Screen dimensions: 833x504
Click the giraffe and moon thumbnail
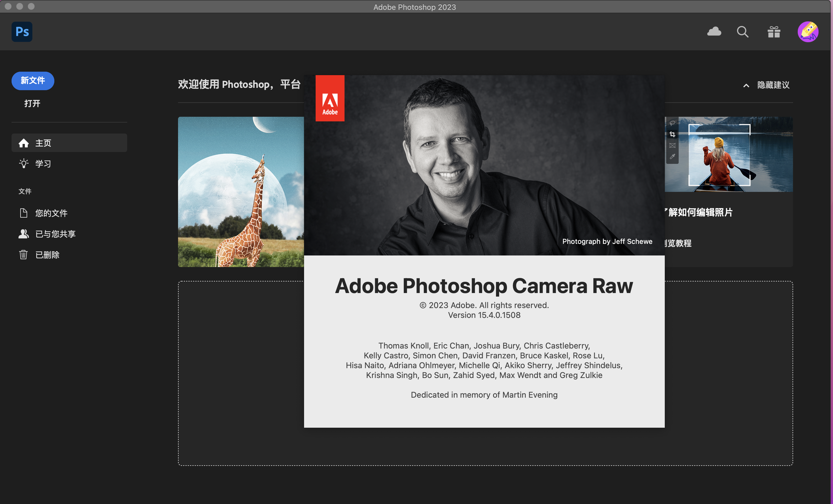(241, 192)
